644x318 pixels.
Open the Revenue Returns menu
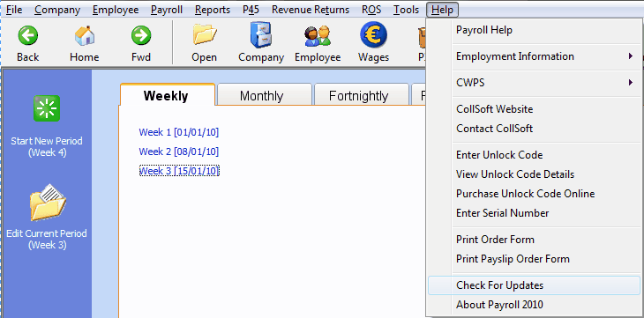click(311, 10)
